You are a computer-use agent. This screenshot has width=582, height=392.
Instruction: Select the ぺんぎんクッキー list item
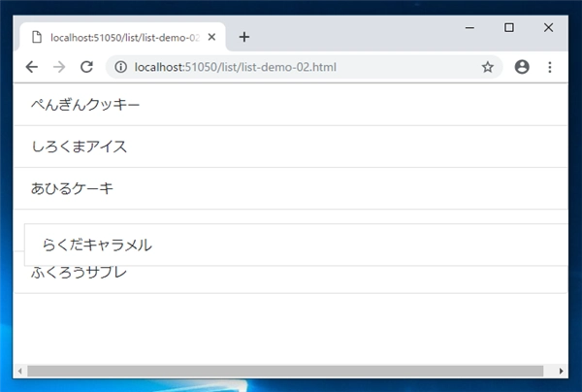point(290,105)
